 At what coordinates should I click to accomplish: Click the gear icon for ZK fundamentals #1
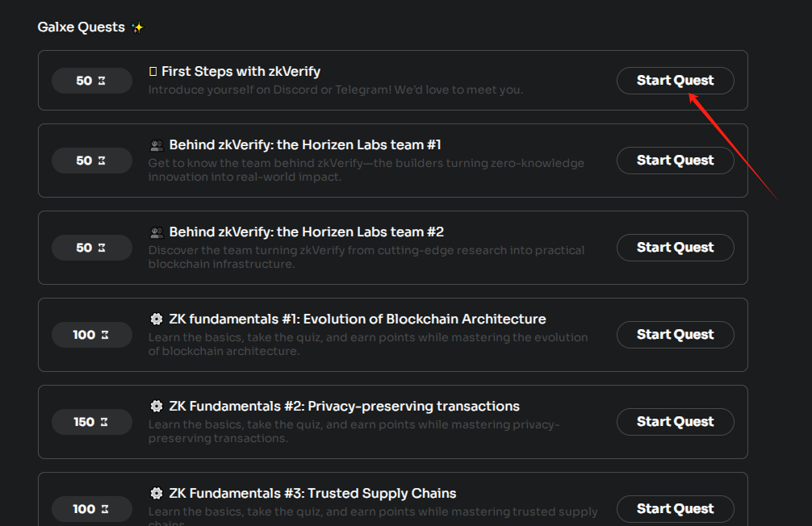tap(157, 319)
